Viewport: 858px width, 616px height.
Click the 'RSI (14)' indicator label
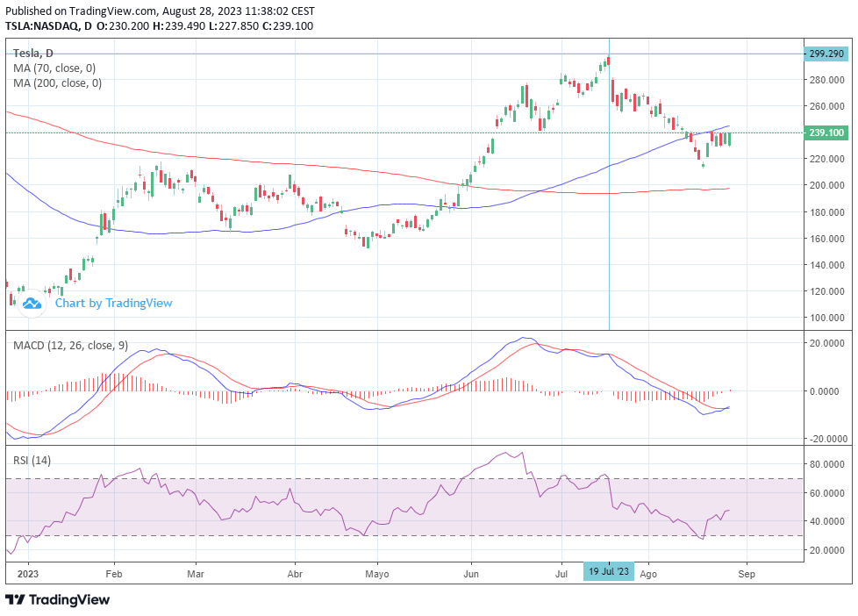pyautogui.click(x=32, y=461)
